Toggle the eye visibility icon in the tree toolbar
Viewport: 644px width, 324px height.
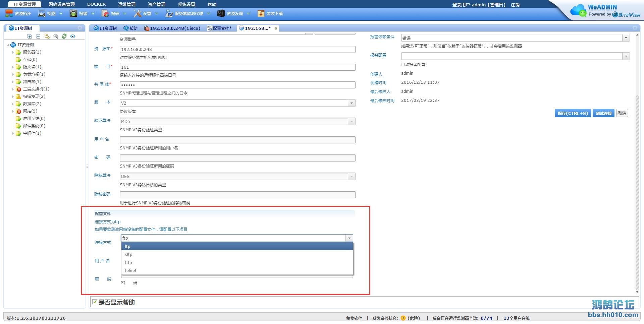73,36
